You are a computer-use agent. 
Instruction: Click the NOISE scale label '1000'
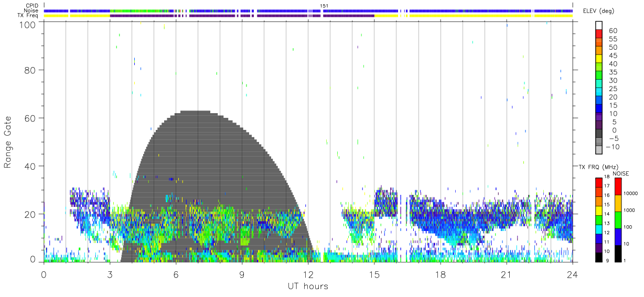click(x=629, y=210)
